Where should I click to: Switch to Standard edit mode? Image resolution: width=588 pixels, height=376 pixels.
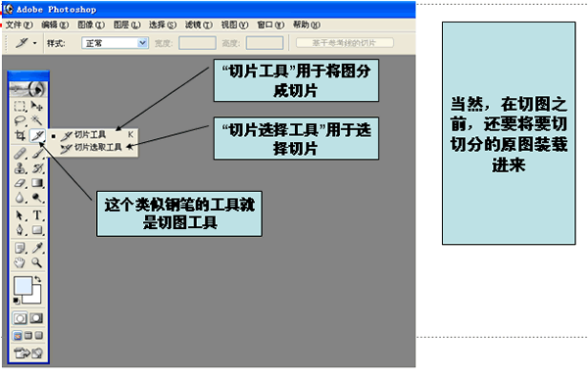pos(20,318)
